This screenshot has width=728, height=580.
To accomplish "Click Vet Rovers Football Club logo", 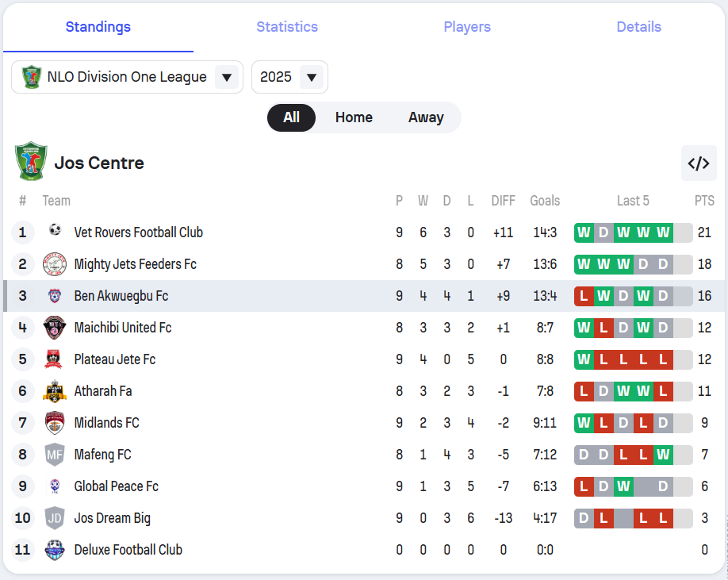I will pyautogui.click(x=55, y=232).
